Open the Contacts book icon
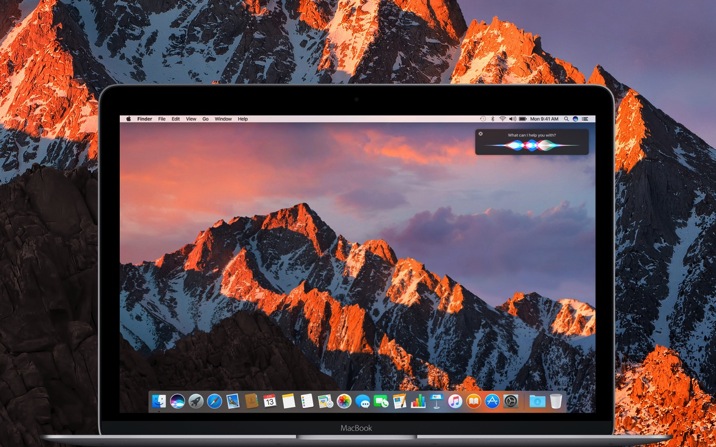This screenshot has height=447, width=716. pos(251,401)
